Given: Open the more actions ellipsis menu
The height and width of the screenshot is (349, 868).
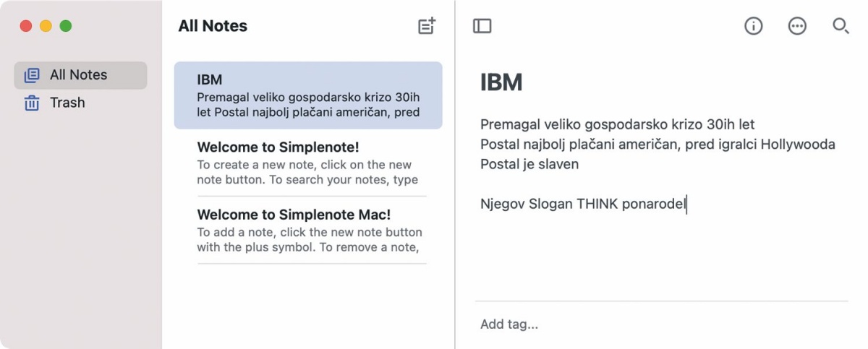Looking at the screenshot, I should (797, 26).
